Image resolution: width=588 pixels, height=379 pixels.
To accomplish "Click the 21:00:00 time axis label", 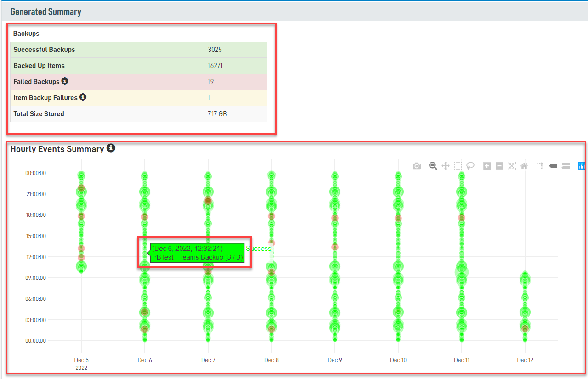I will tap(35, 194).
